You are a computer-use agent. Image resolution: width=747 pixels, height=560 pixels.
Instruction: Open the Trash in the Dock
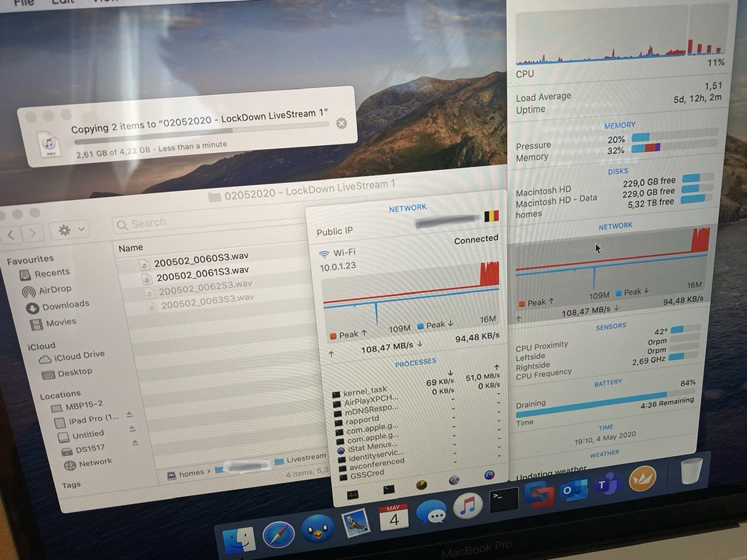692,471
